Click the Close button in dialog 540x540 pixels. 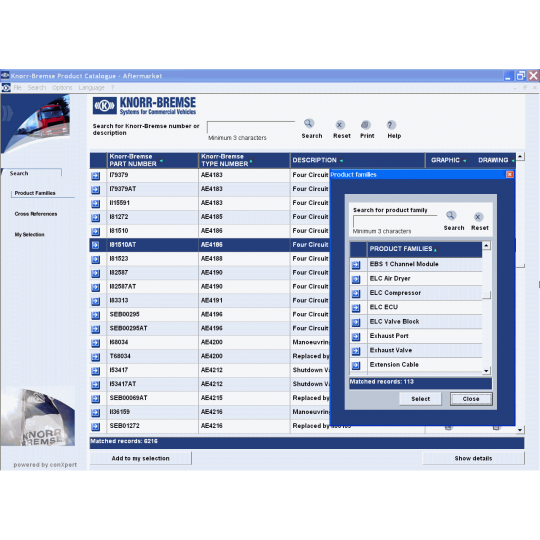pyautogui.click(x=471, y=399)
